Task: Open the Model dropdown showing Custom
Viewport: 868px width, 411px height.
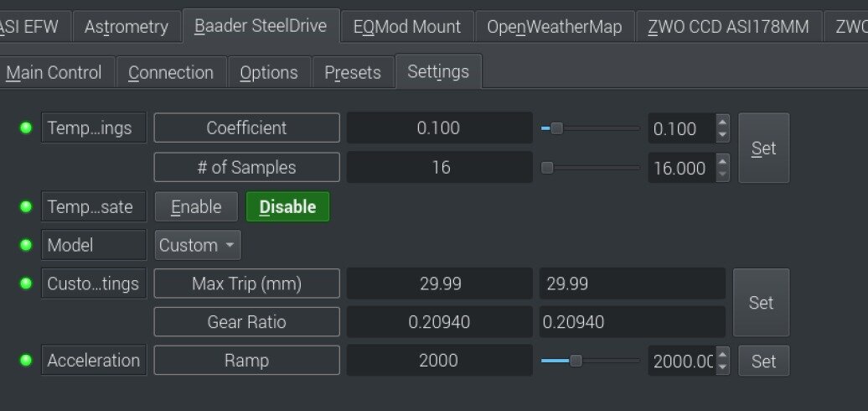Action: coord(198,245)
